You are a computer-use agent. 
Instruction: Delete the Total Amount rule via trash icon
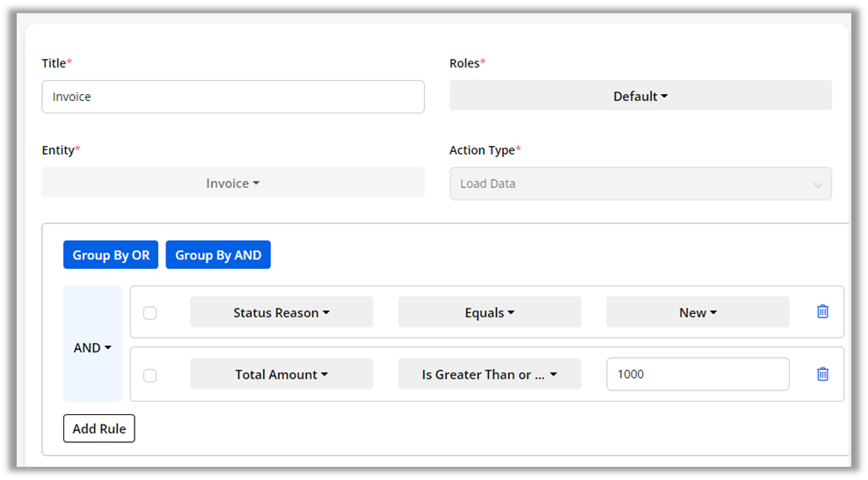(822, 374)
